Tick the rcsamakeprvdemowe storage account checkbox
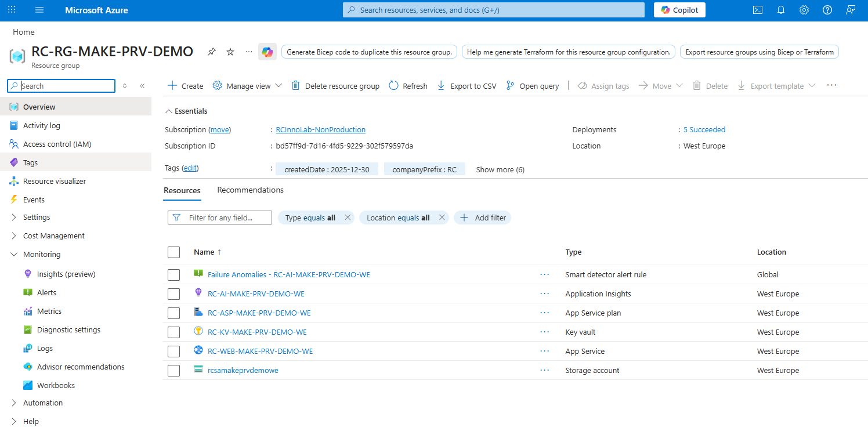The height and width of the screenshot is (431, 868). [173, 371]
